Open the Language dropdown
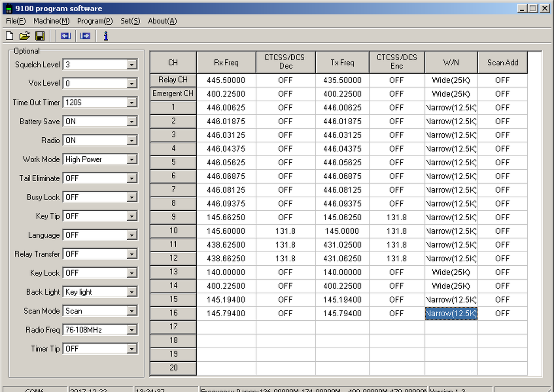The width and height of the screenshot is (554, 392). 132,235
